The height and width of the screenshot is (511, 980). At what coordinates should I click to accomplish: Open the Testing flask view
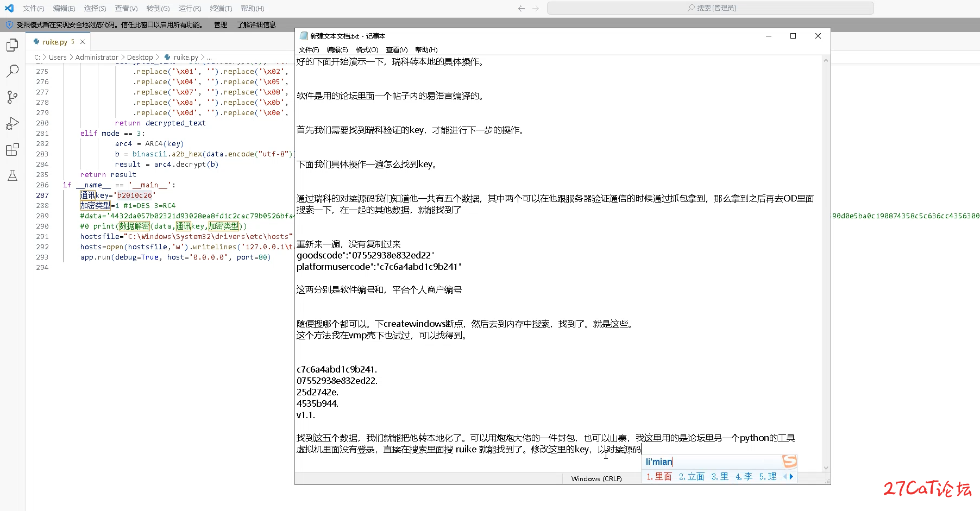pyautogui.click(x=12, y=175)
